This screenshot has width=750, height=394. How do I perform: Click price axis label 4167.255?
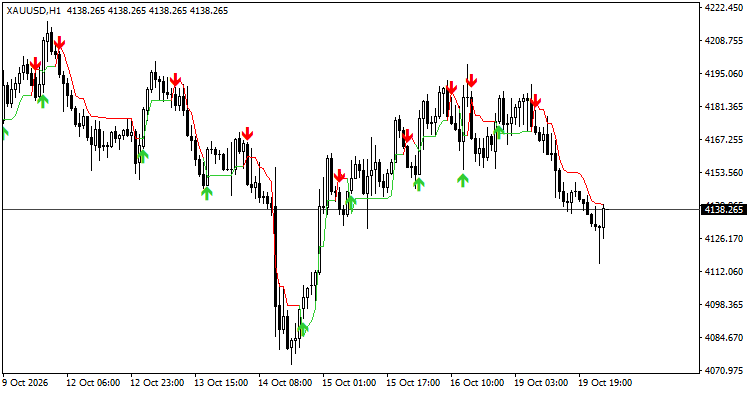[724, 140]
